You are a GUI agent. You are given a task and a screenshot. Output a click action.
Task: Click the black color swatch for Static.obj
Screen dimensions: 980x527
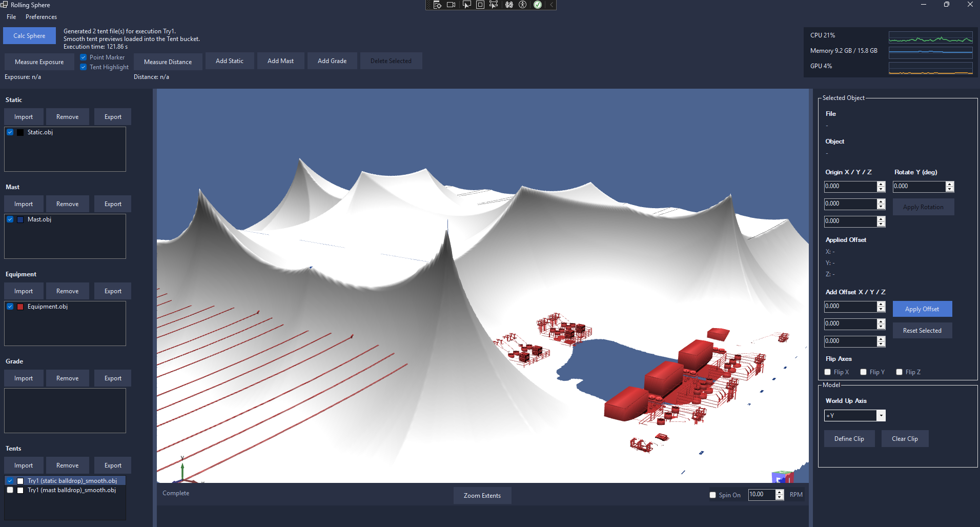pos(21,132)
